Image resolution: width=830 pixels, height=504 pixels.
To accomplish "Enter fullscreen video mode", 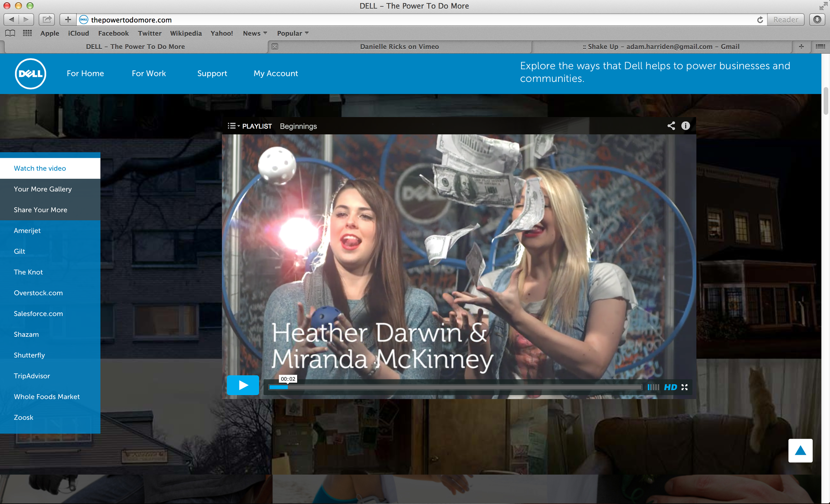I will point(685,387).
